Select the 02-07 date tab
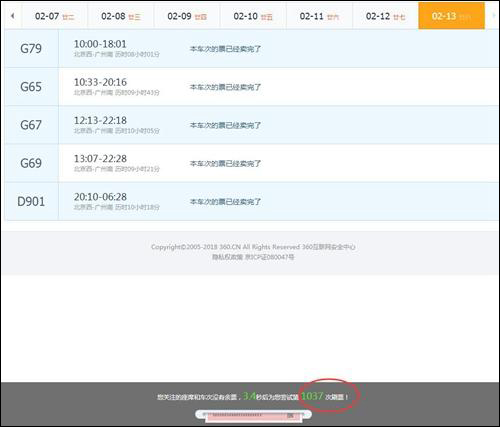 [55, 16]
